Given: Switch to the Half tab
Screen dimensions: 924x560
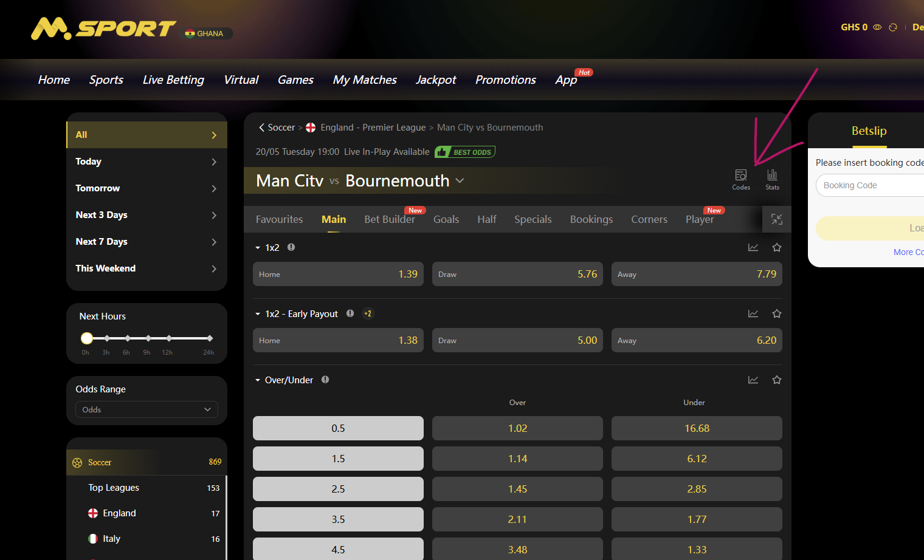Looking at the screenshot, I should pyautogui.click(x=487, y=219).
